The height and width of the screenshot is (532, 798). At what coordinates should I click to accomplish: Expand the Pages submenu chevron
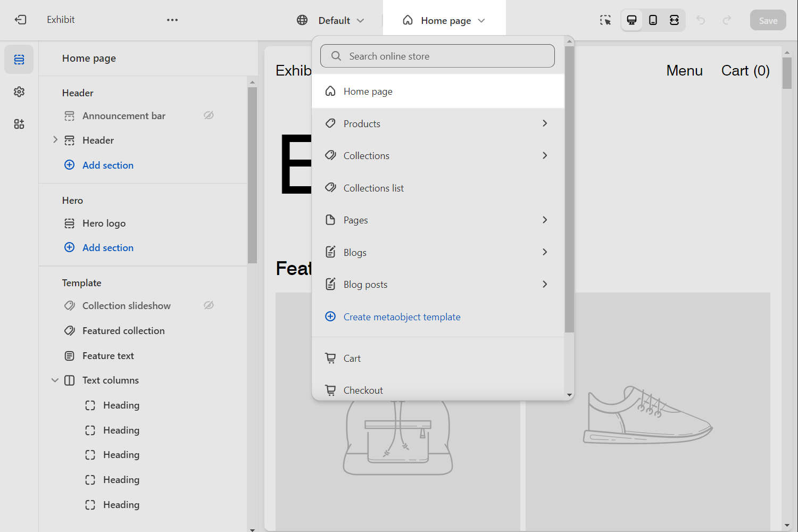[x=545, y=220]
